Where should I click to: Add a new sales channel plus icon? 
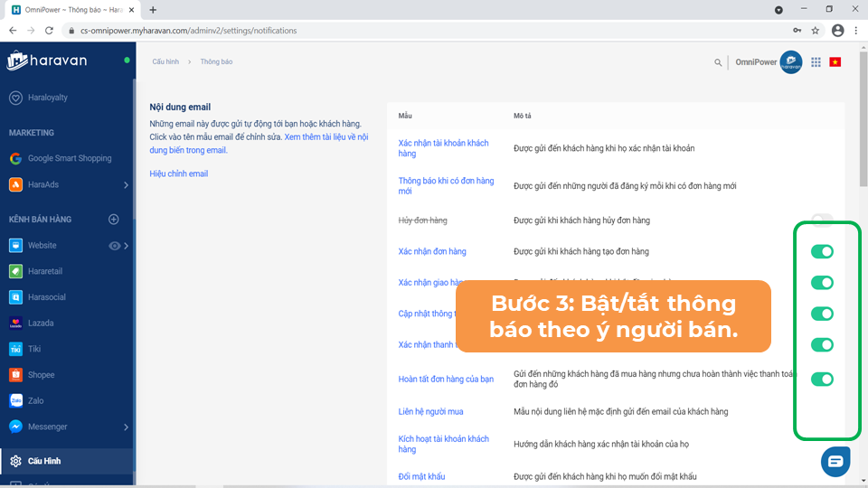pyautogui.click(x=114, y=220)
